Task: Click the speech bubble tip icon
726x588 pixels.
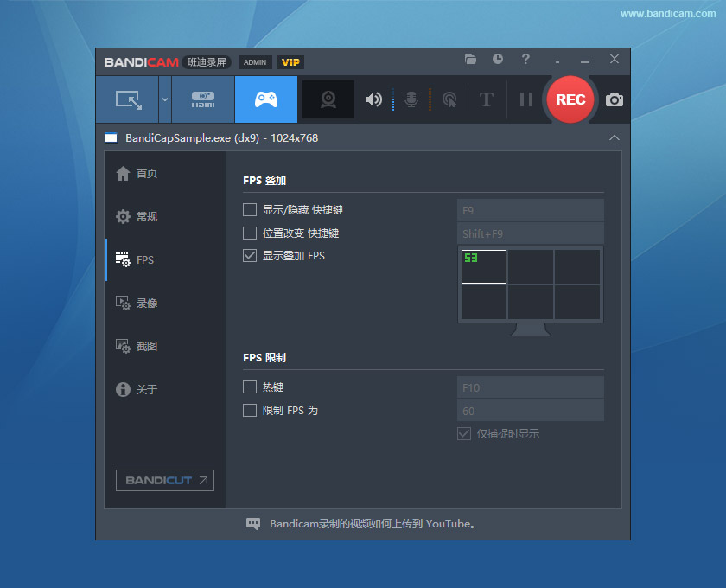Action: [253, 524]
